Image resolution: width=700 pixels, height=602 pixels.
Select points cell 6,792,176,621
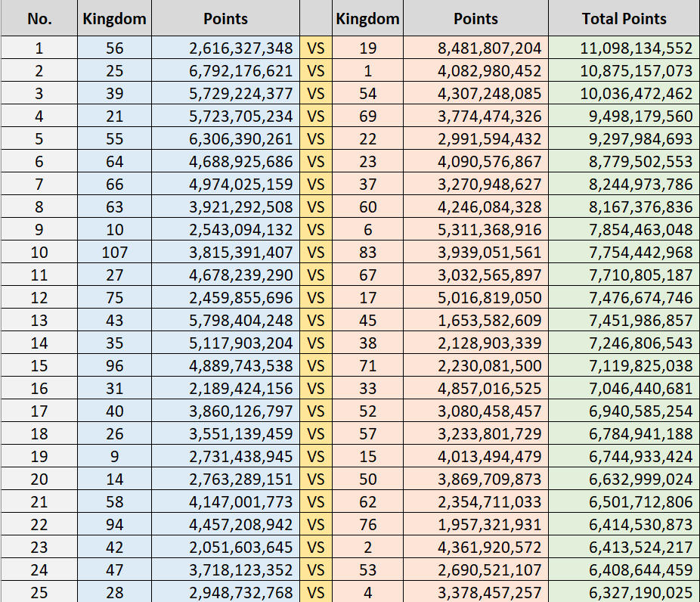point(225,72)
